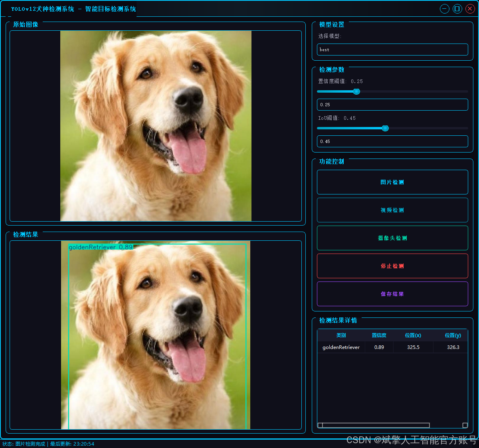Click the 置信度阈值: 0.25 label
This screenshot has height=448, width=479.
pos(340,81)
